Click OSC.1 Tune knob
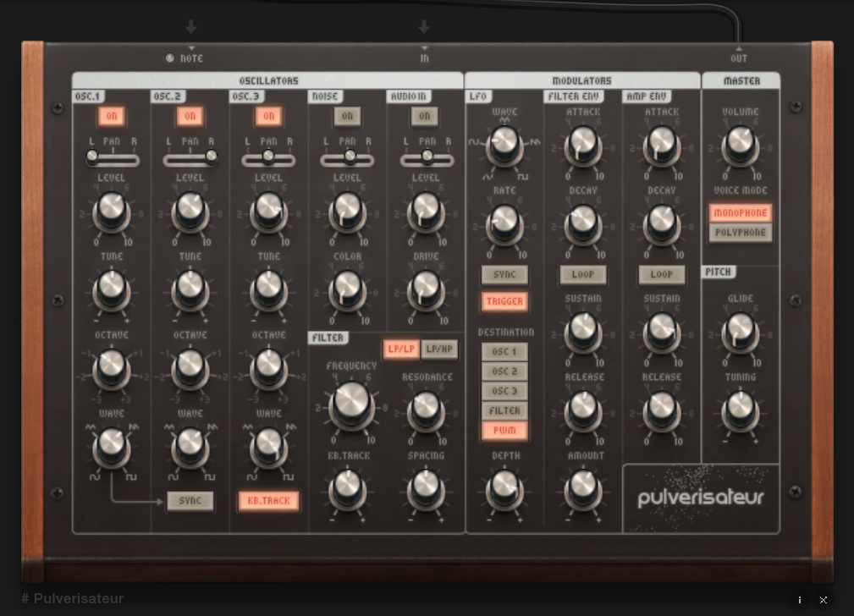The height and width of the screenshot is (616, 854). 112,289
